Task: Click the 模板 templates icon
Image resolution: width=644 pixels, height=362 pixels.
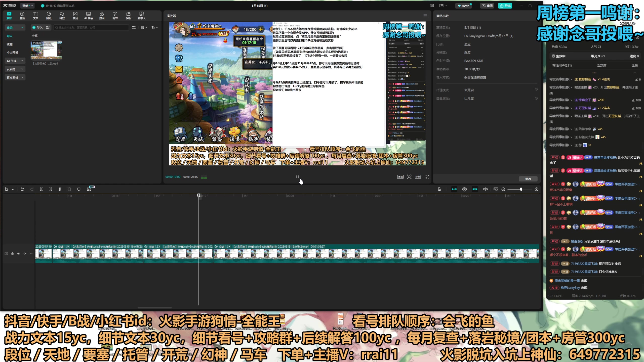Action: pyautogui.click(x=128, y=15)
